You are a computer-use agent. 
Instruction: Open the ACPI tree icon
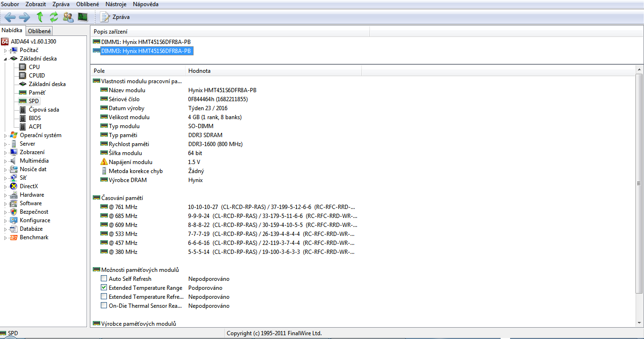pyautogui.click(x=22, y=127)
